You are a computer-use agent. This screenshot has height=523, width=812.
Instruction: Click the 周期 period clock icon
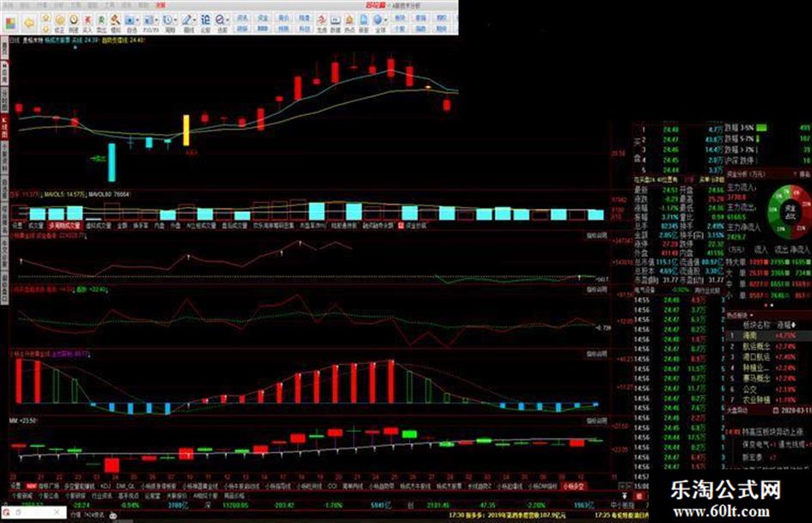168,20
